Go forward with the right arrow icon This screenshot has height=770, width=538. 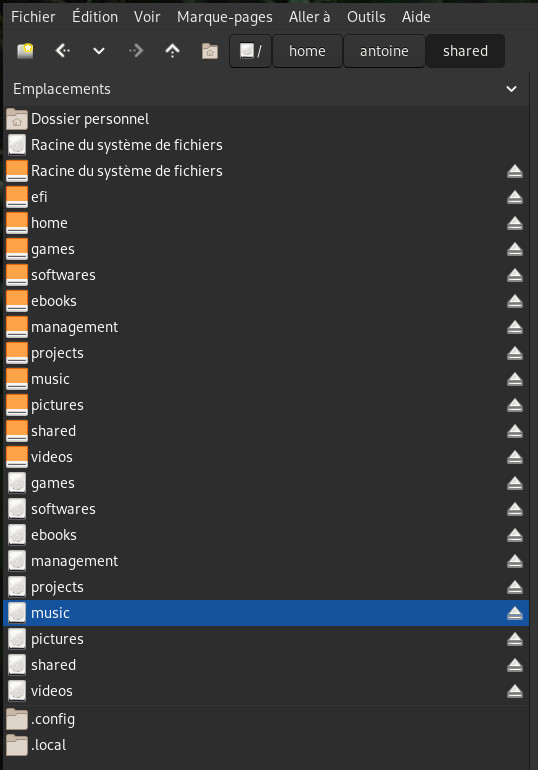(136, 50)
